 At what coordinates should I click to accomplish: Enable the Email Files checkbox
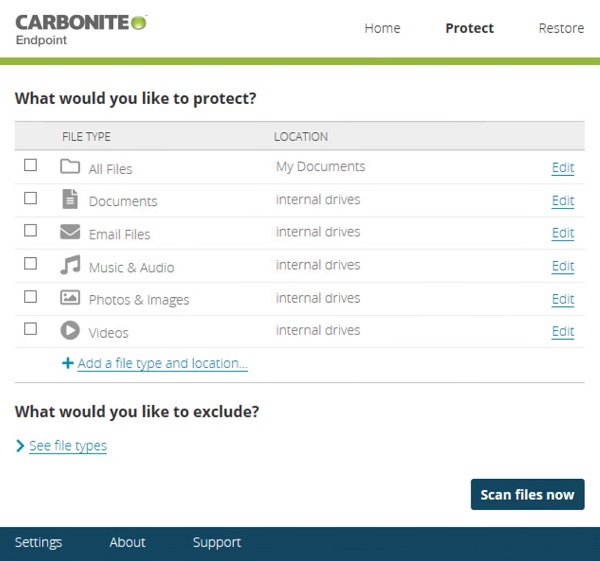[31, 231]
